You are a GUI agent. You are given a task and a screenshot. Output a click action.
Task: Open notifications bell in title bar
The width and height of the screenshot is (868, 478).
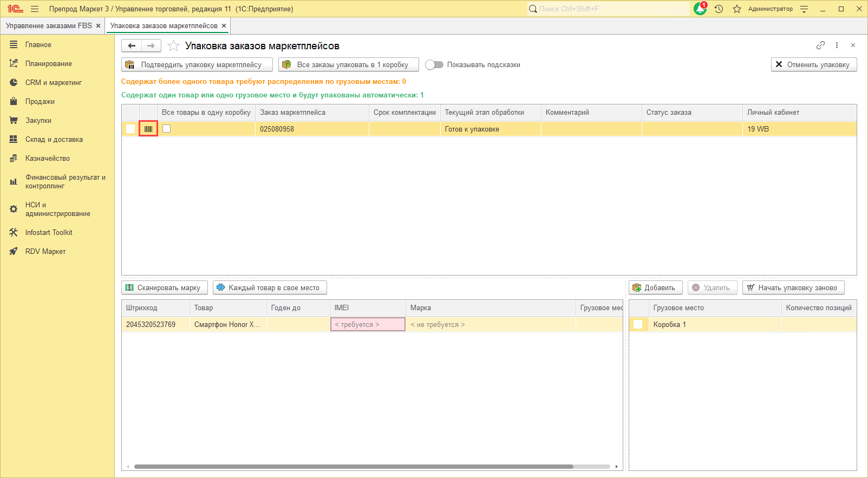pyautogui.click(x=700, y=9)
